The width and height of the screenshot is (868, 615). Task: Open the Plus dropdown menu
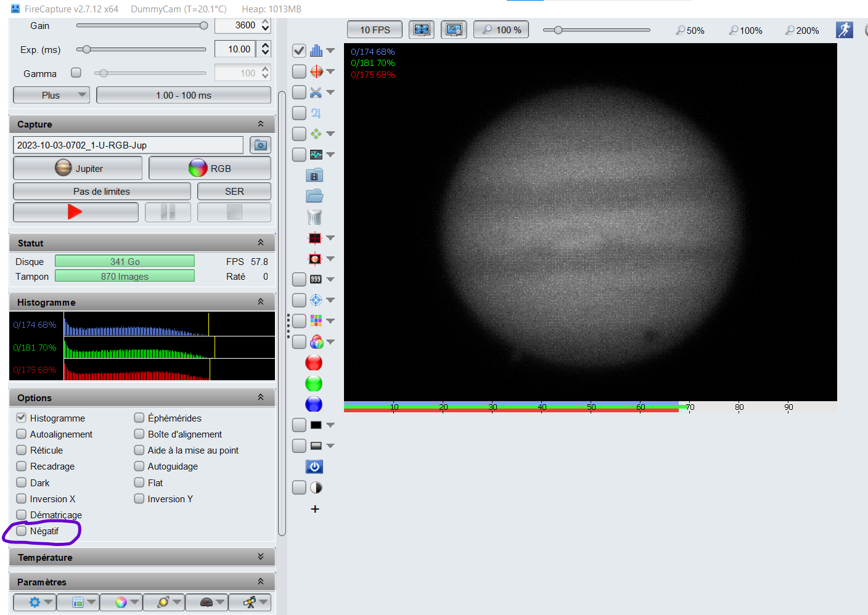[51, 96]
